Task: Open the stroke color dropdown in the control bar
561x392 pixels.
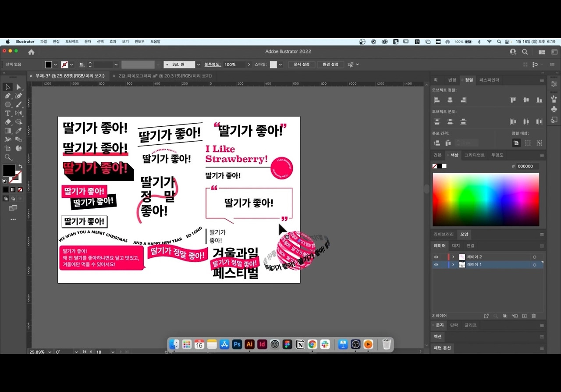Action: click(71, 64)
